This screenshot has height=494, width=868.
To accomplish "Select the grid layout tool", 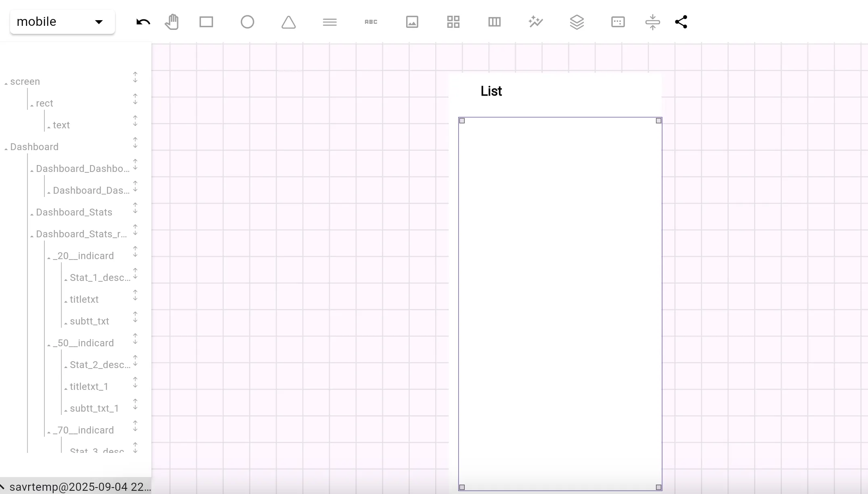I will click(453, 22).
